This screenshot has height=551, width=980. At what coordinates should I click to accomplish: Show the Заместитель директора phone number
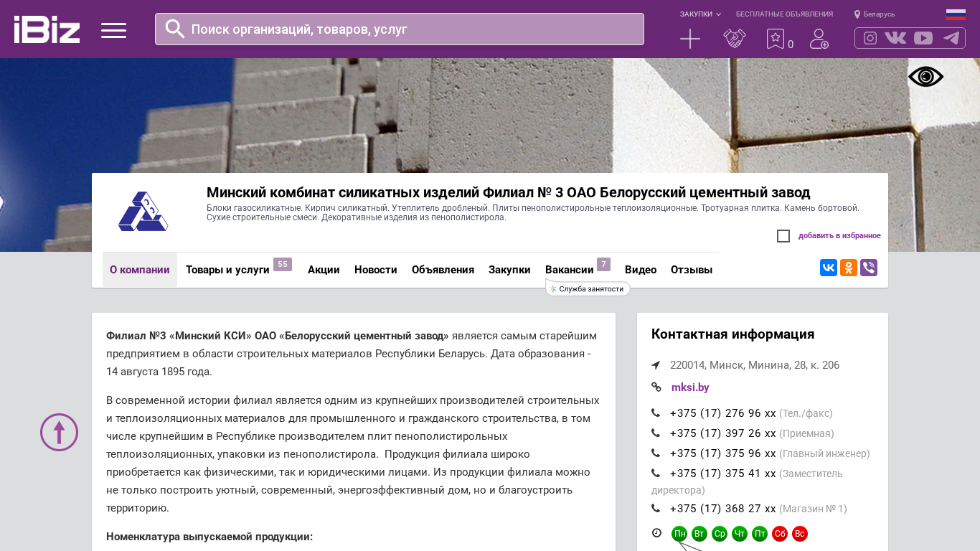click(723, 474)
